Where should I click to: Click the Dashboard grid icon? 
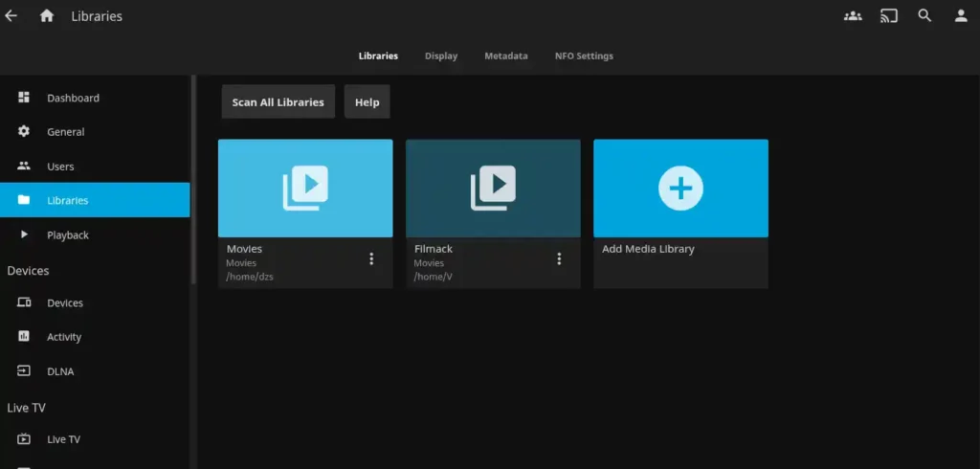click(24, 97)
